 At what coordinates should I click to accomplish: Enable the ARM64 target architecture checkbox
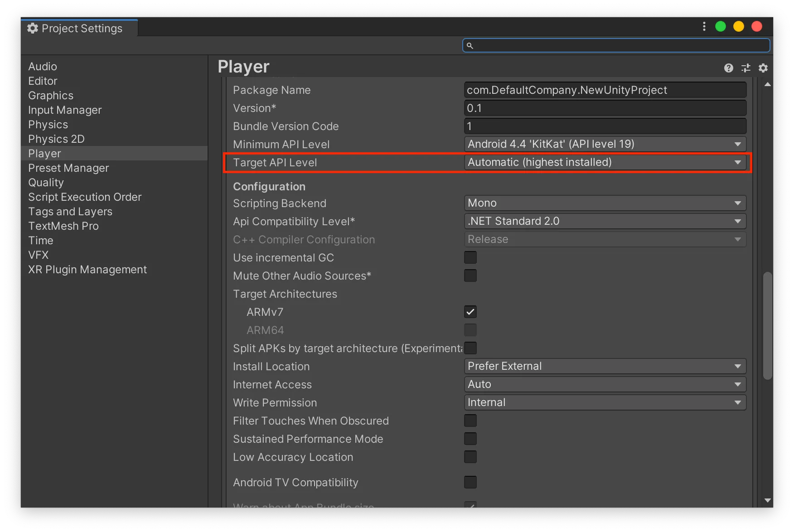click(x=470, y=330)
